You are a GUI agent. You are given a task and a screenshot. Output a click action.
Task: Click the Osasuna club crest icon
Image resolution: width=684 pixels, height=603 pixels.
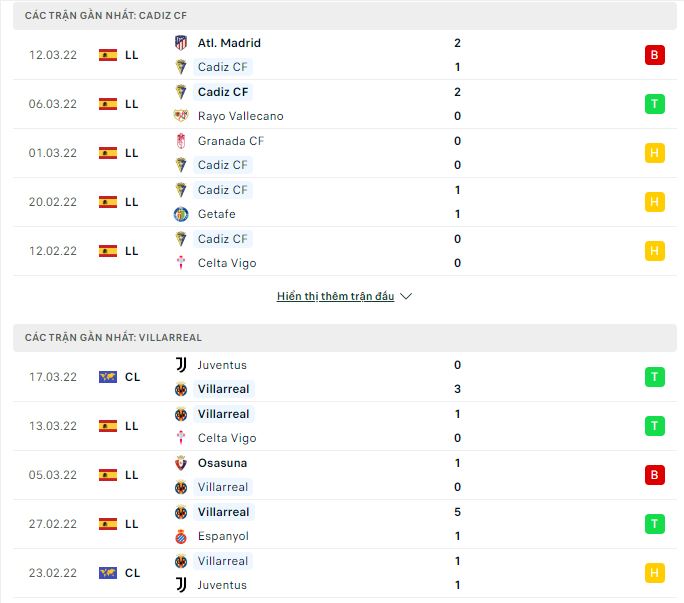[181, 463]
